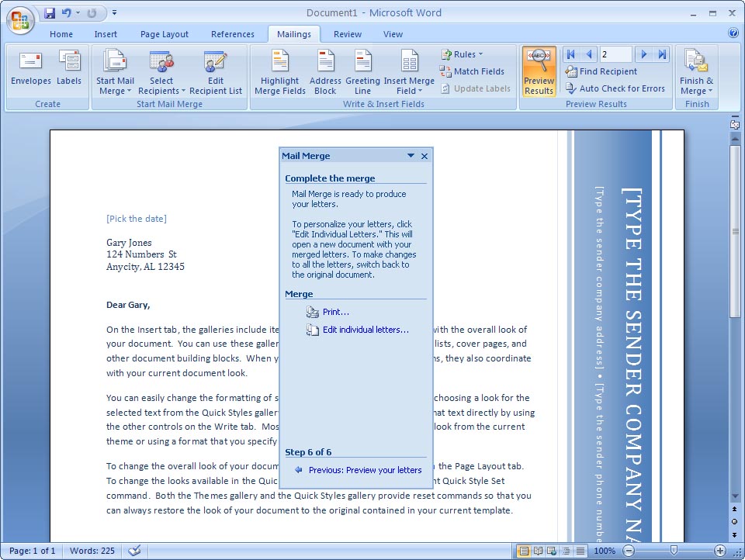Image resolution: width=745 pixels, height=560 pixels.
Task: Click the zoom slider handle
Action: point(674,551)
